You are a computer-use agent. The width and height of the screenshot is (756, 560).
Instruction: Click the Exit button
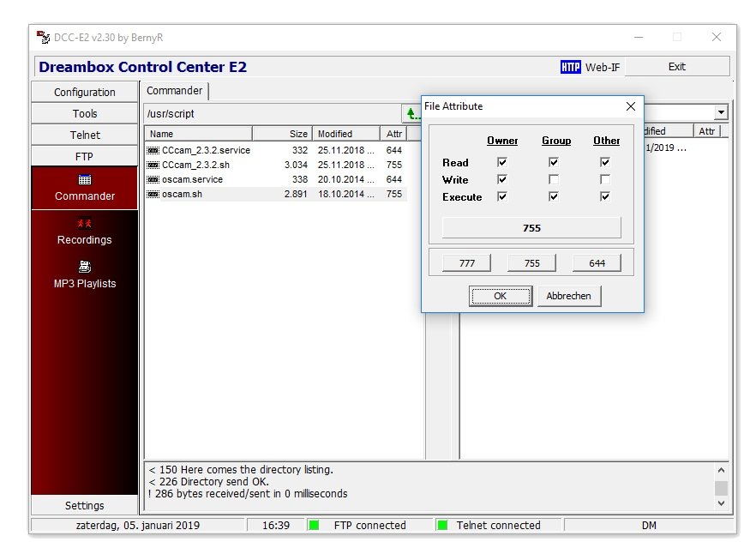[677, 67]
